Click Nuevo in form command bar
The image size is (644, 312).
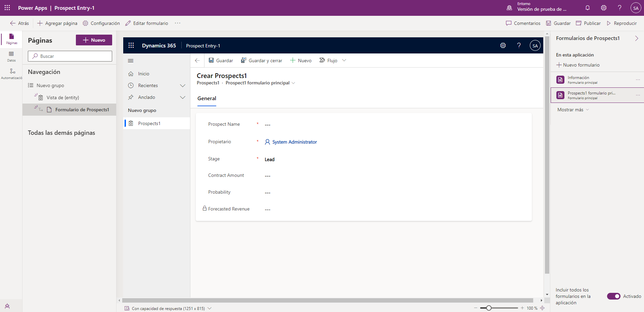(301, 61)
